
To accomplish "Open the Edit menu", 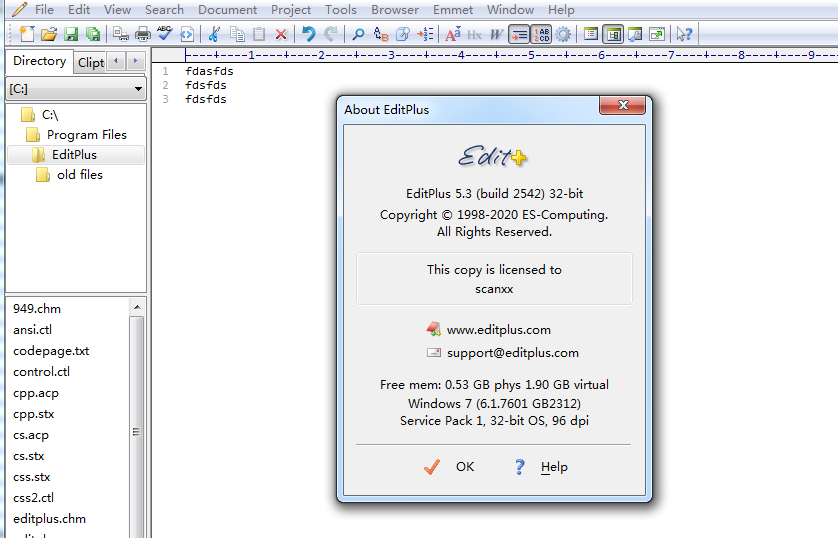I will (x=79, y=10).
